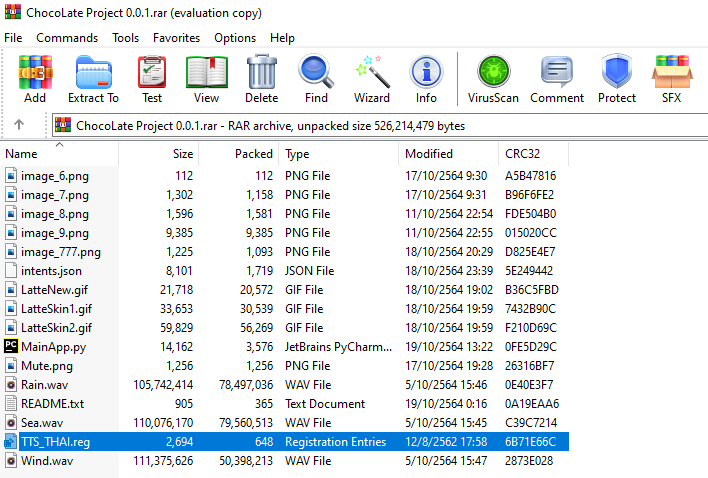Click the LatteNew.gif file icon

[x=11, y=290]
